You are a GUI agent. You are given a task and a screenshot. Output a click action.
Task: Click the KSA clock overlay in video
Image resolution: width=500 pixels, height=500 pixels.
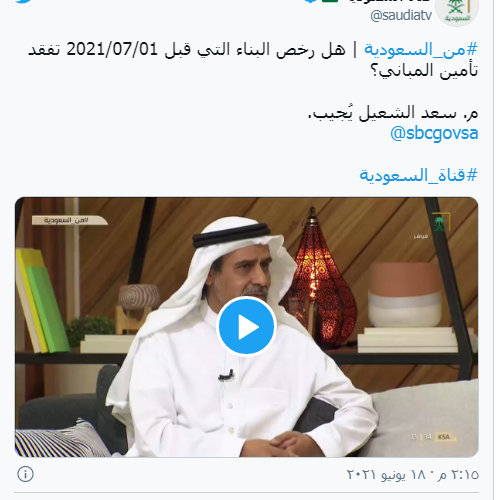tap(431, 437)
